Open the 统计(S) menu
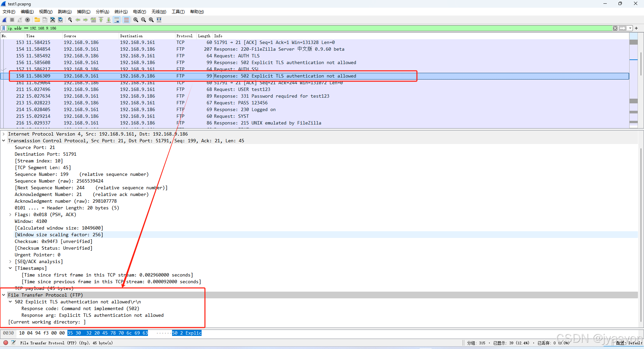The height and width of the screenshot is (349, 644). (x=121, y=11)
